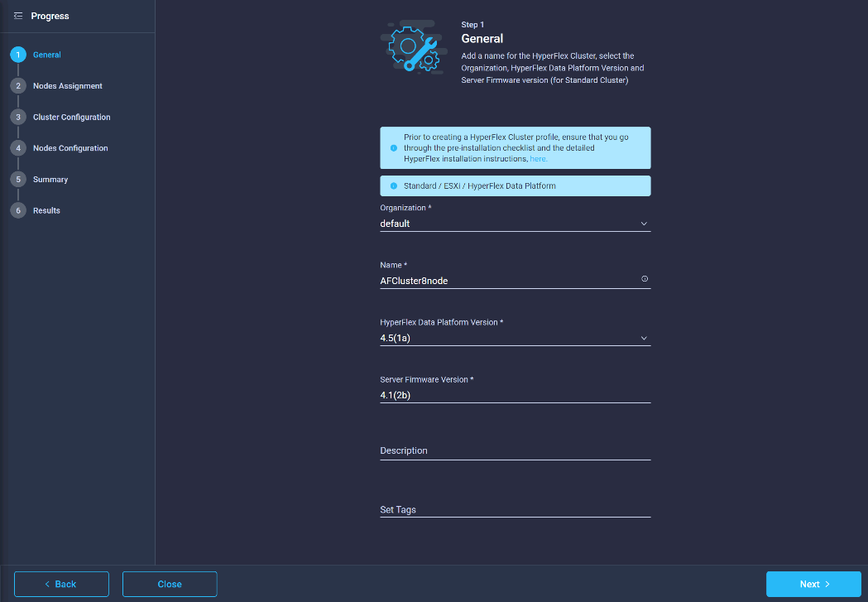Go to the Nodes Configuration step label
This screenshot has height=602, width=868.
[70, 148]
